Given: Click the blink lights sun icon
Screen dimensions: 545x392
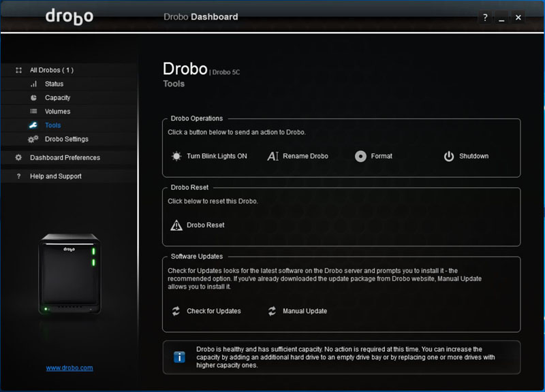Looking at the screenshot, I should pyautogui.click(x=176, y=157).
